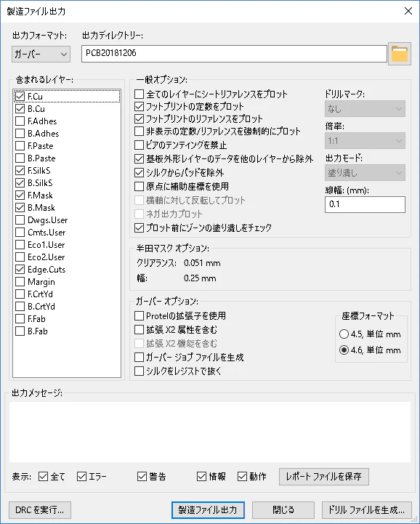Enable the F.Adhes layer
This screenshot has width=420, height=524.
(20, 121)
